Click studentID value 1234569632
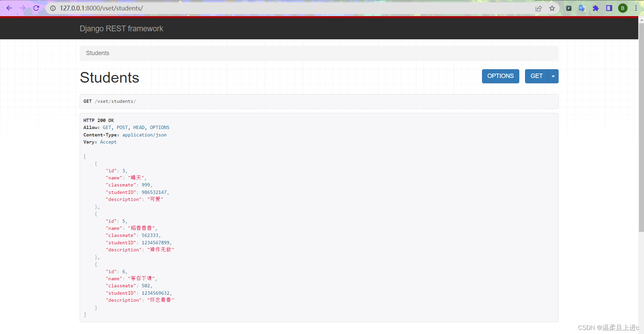 pos(156,293)
